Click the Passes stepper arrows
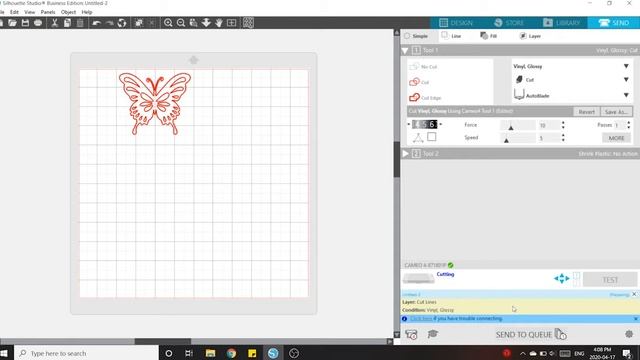The width and height of the screenshot is (640, 360). [629, 125]
